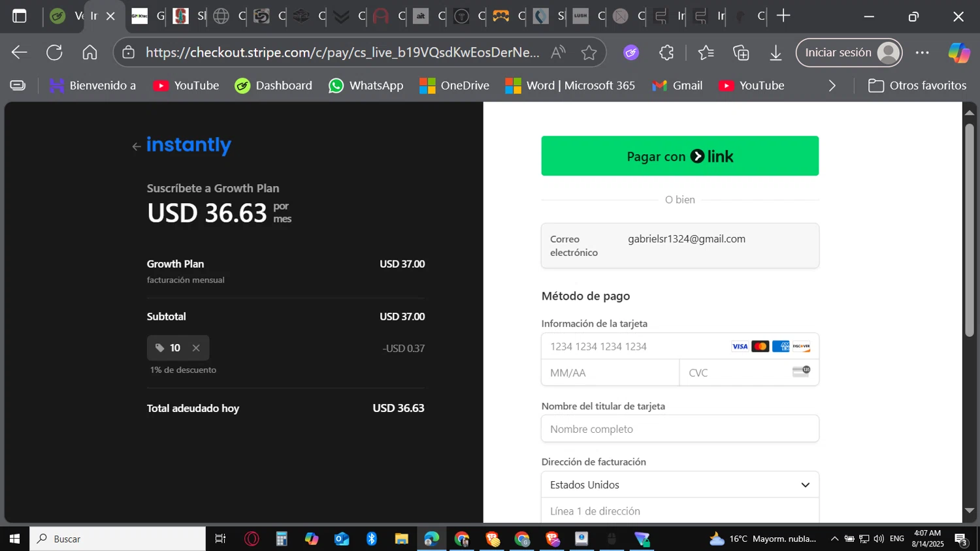This screenshot has height=551, width=980.
Task: Open the Dashboard bookmark
Action: 273,86
